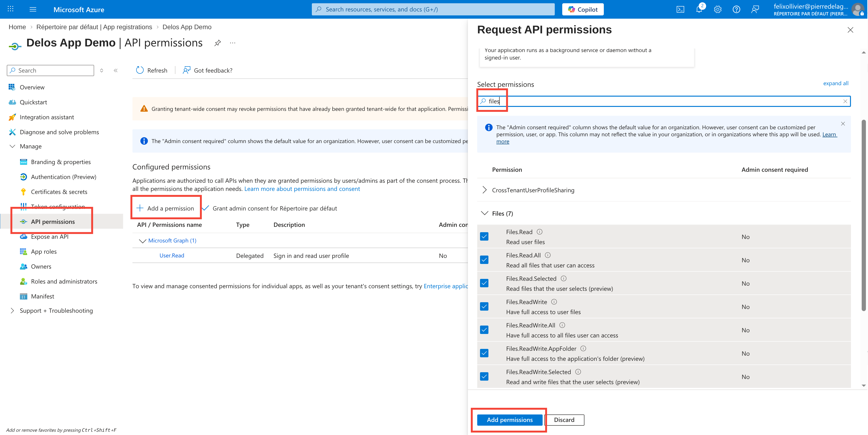The image size is (868, 435).
Task: Open Certificates & secrets menu item
Action: point(59,192)
